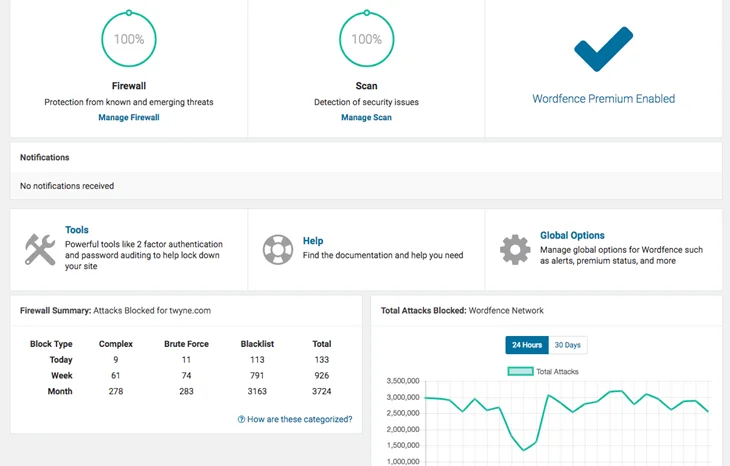The width and height of the screenshot is (730, 466).
Task: Click Today's Total value 133
Action: pos(322,359)
